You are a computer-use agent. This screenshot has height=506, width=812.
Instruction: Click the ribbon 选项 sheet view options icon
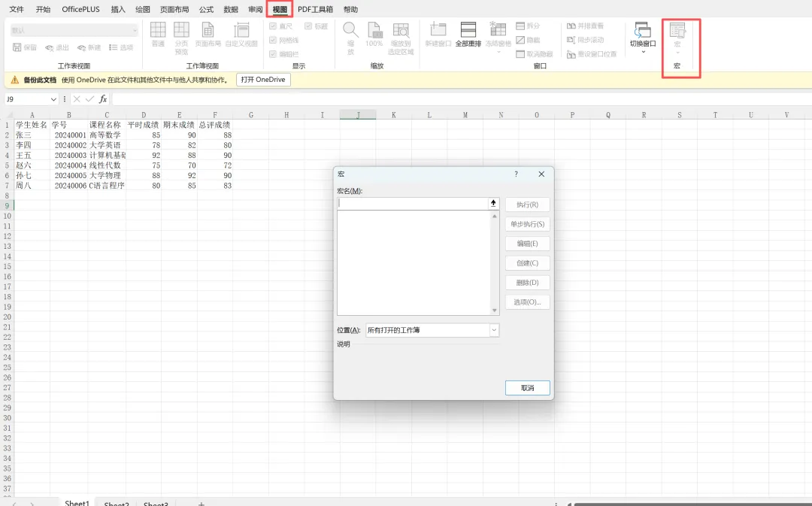tap(114, 47)
